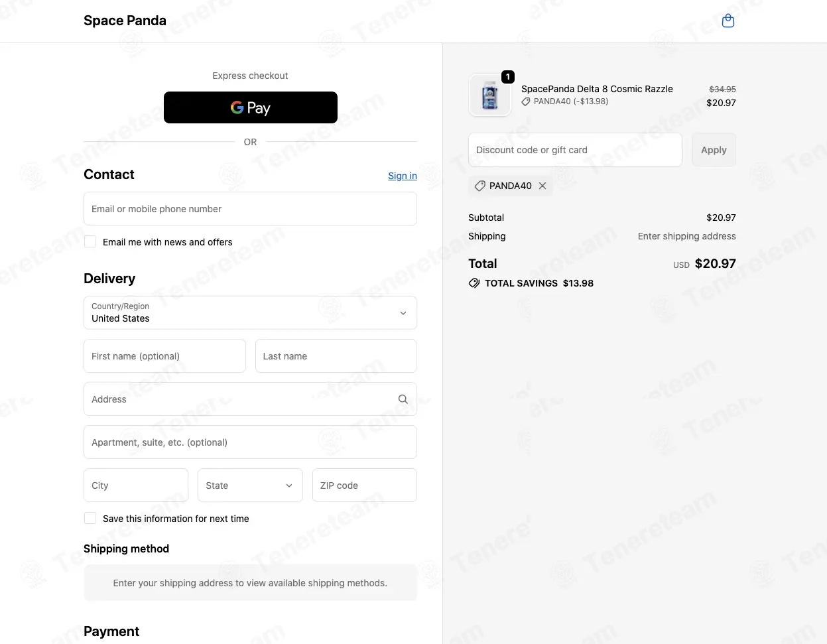Open the SpacePanda product thumbnail
Screen dimensions: 827x644
490,96
